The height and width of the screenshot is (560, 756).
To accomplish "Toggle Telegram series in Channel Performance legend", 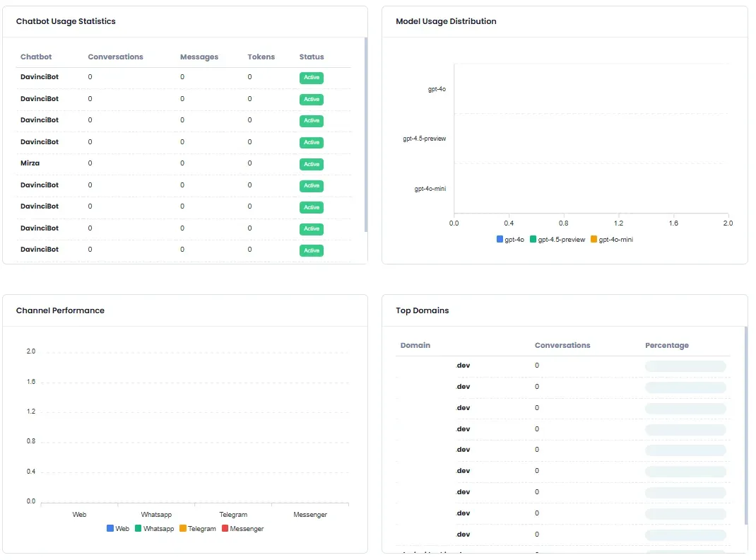I will click(x=198, y=529).
